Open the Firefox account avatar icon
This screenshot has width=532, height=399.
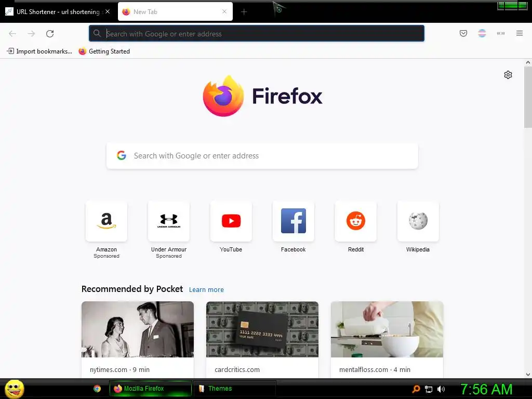pos(482,33)
